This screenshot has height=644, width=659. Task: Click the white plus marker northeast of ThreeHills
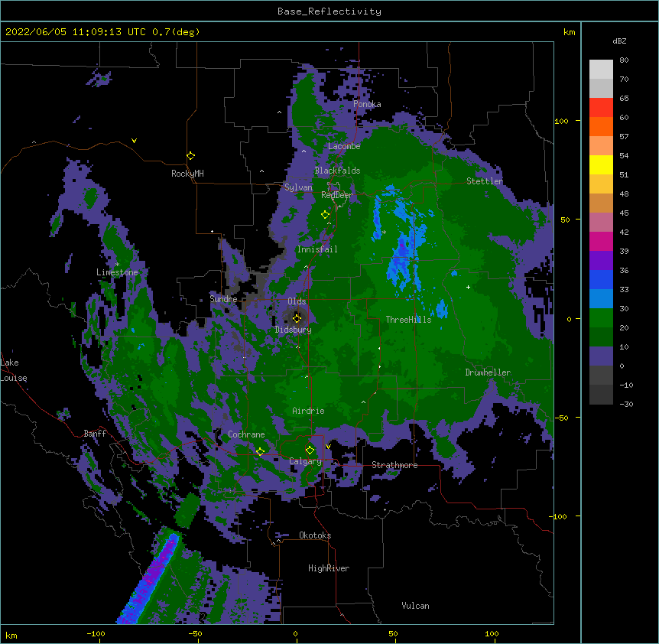point(468,287)
